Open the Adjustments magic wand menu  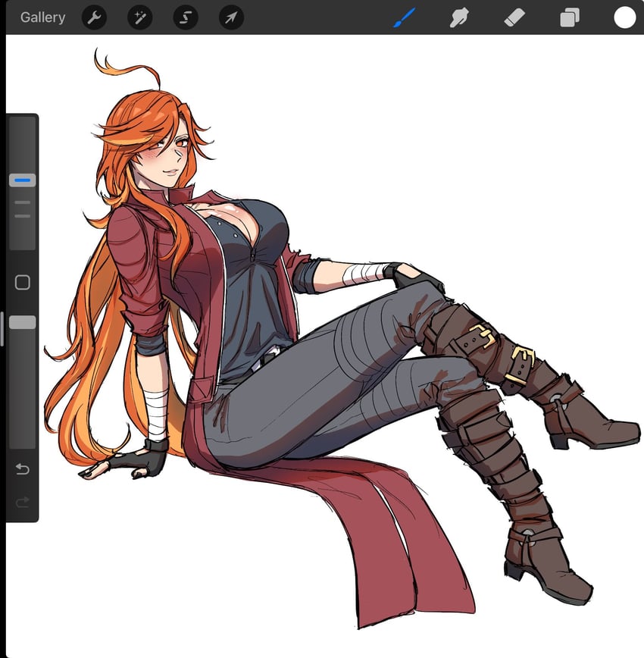[x=139, y=17]
